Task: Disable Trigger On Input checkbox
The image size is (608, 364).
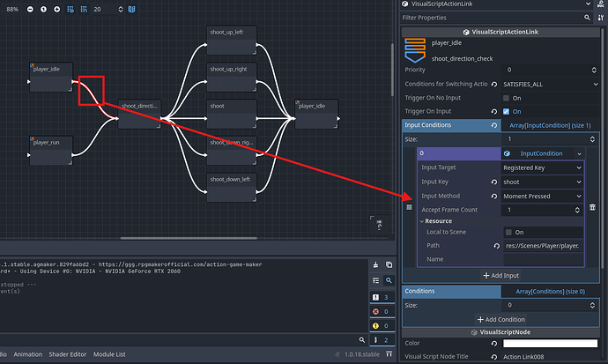Action: [x=506, y=111]
